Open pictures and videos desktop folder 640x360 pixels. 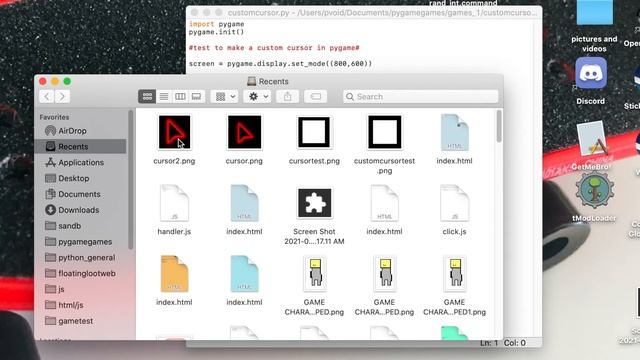click(595, 12)
